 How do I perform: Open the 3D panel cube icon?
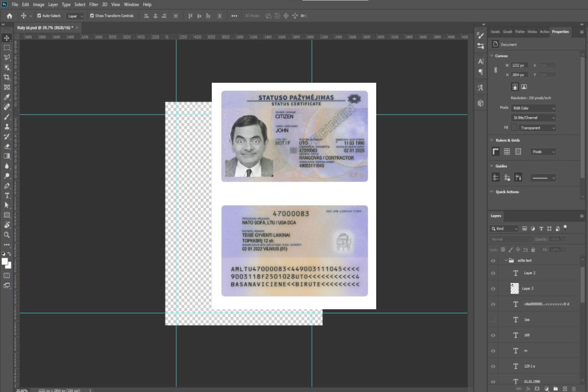tap(481, 103)
